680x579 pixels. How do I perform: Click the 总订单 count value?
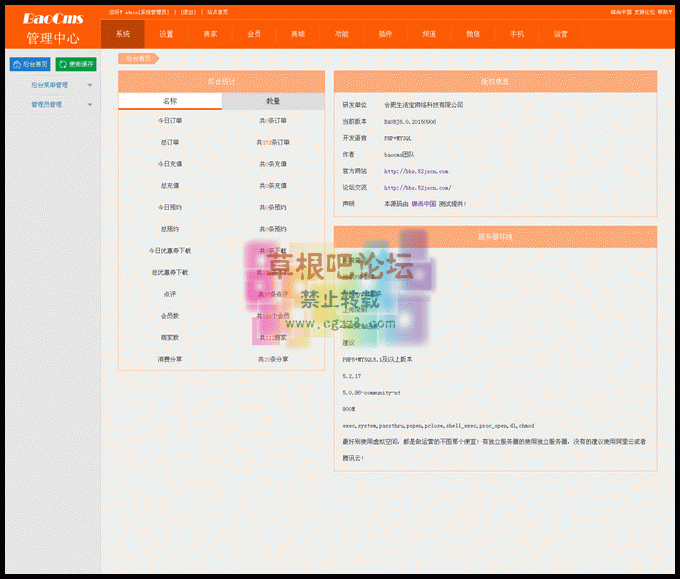click(x=273, y=142)
